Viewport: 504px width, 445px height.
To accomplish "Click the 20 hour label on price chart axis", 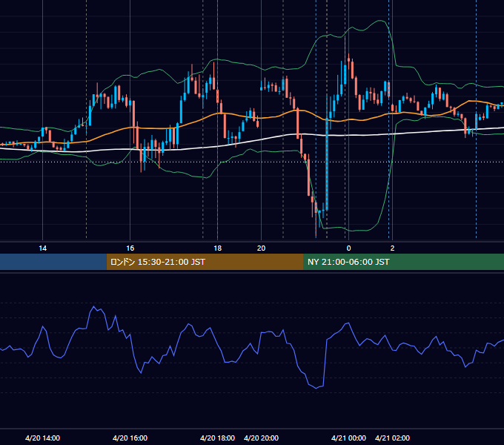I will pos(262,248).
